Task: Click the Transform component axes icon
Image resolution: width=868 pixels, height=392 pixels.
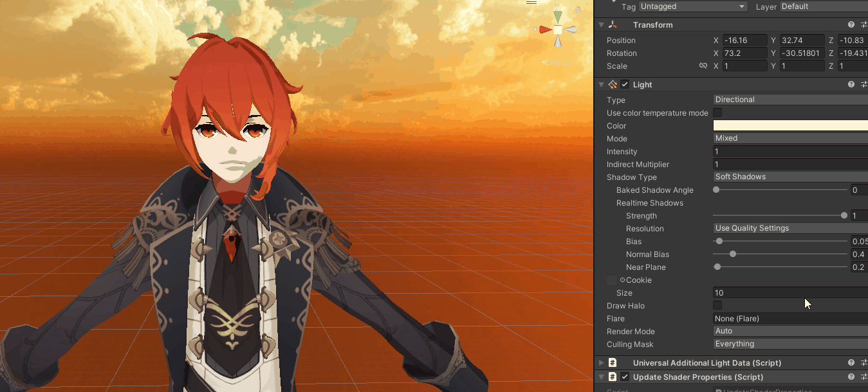Action: pos(613,24)
